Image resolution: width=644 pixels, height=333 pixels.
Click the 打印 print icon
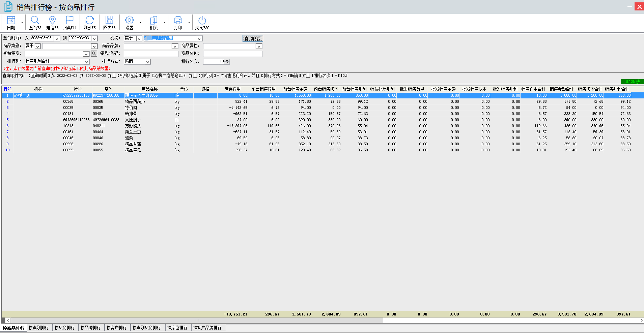tap(178, 23)
